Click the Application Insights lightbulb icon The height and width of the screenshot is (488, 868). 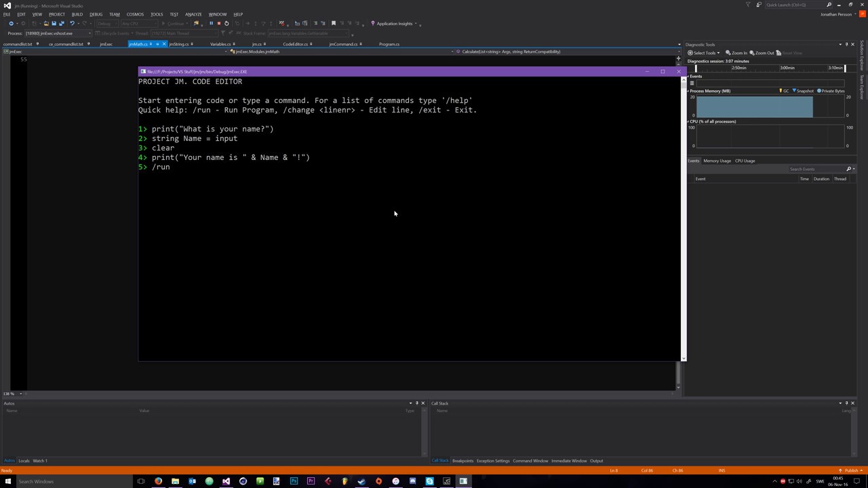[x=372, y=23]
